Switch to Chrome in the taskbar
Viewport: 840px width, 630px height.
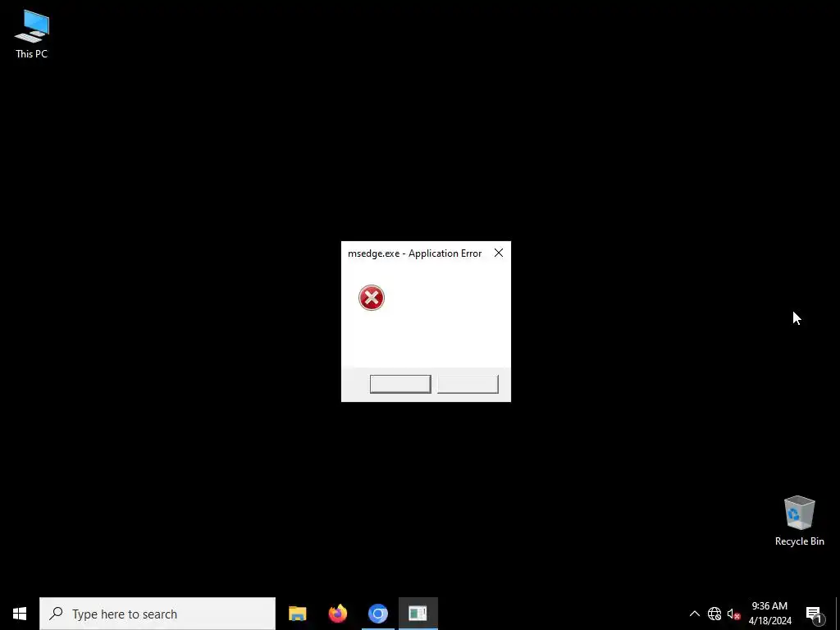377,614
